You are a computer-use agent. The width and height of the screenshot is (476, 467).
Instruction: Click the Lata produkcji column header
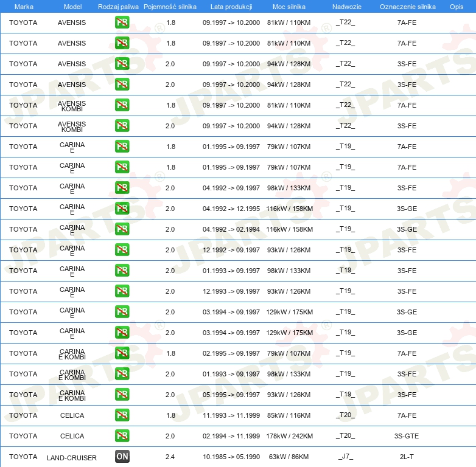click(x=231, y=7)
